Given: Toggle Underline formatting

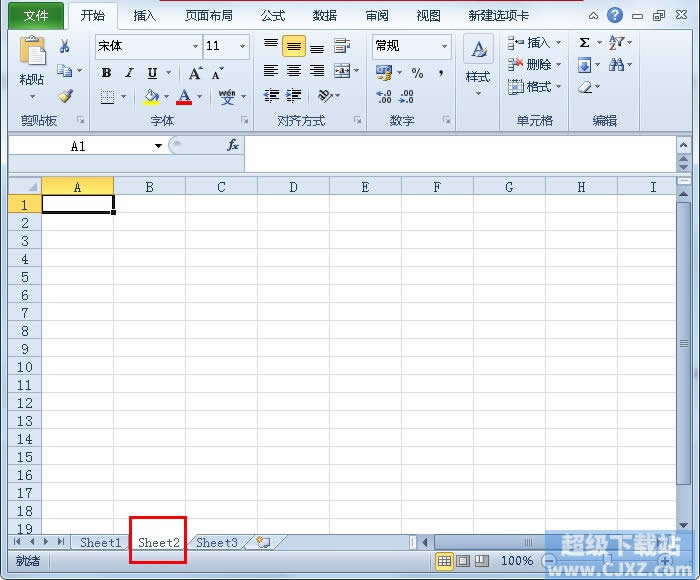Looking at the screenshot, I should (153, 73).
